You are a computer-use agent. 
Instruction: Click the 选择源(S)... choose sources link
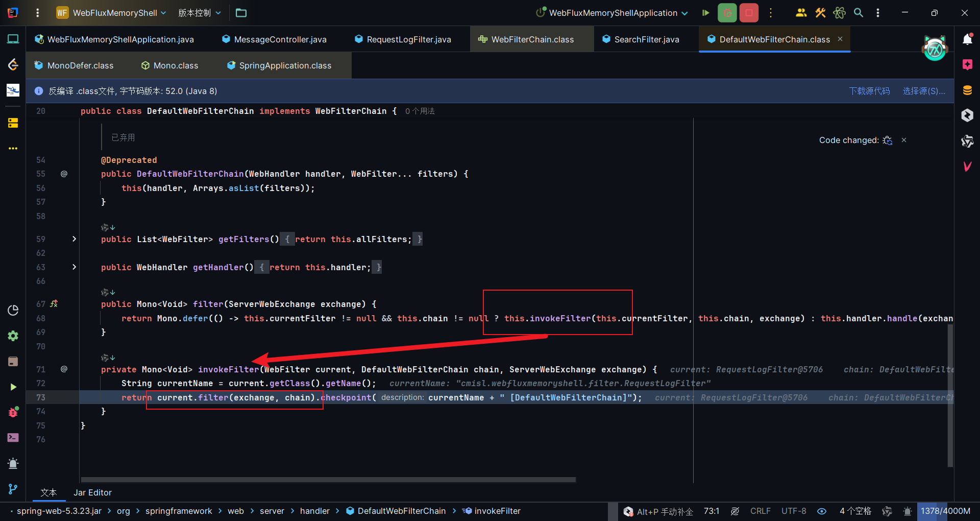[924, 91]
